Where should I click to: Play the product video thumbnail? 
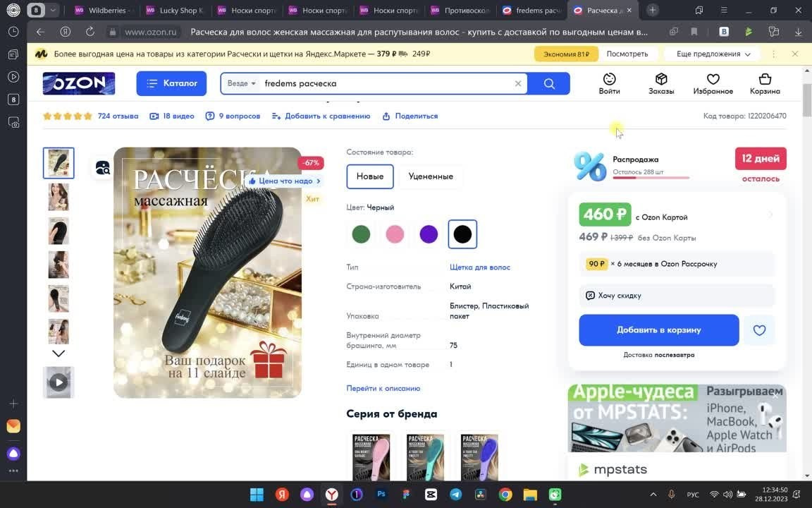tap(59, 382)
